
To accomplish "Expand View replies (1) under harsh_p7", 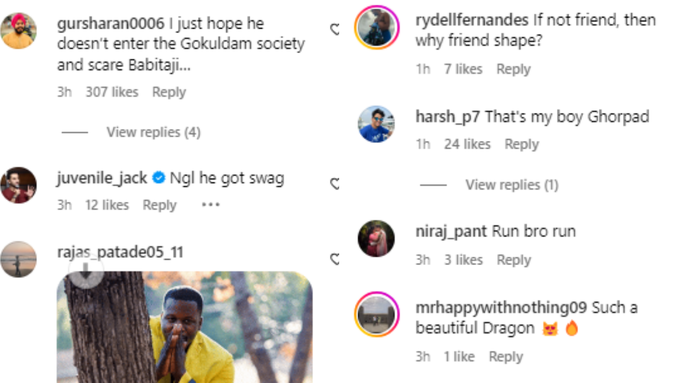I will tap(512, 185).
